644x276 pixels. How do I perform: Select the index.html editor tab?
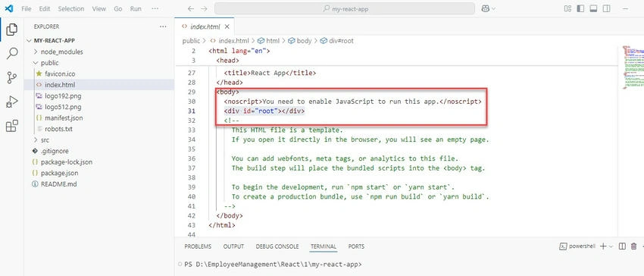pyautogui.click(x=205, y=27)
